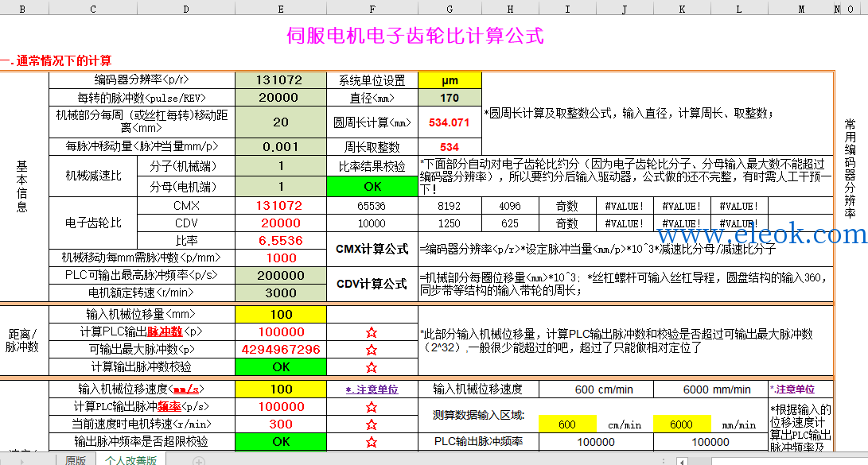
Task: Select pulses-per-rev cell 20000 beside 每转的脉冲数
Action: pos(281,98)
